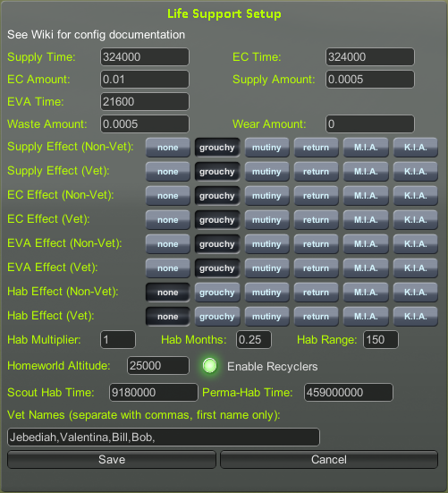Select none for EVA Effect (Vet)

tap(168, 268)
